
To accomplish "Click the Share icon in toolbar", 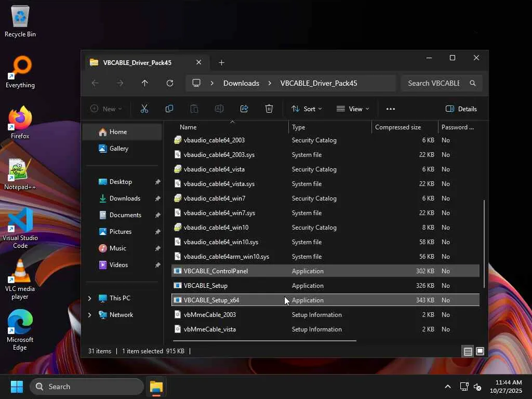I will (x=244, y=109).
